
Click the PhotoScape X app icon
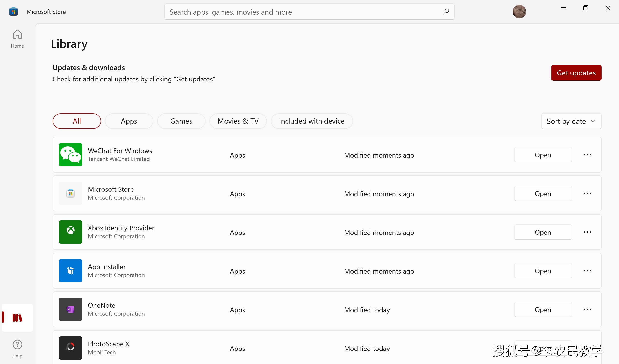pos(71,348)
